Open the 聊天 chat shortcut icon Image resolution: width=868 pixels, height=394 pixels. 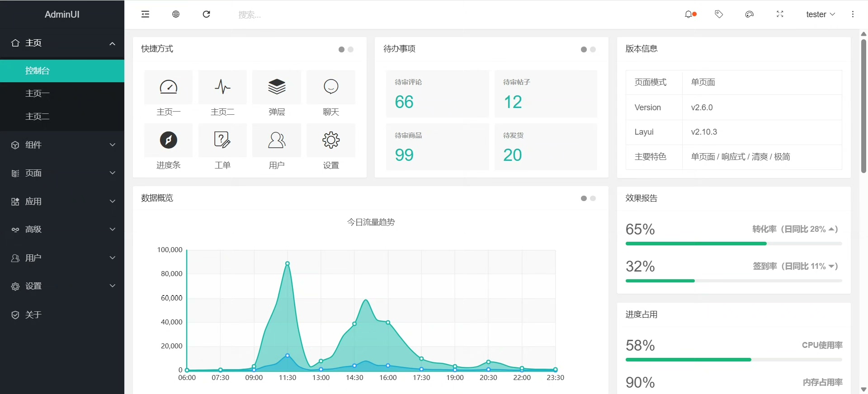pos(331,87)
